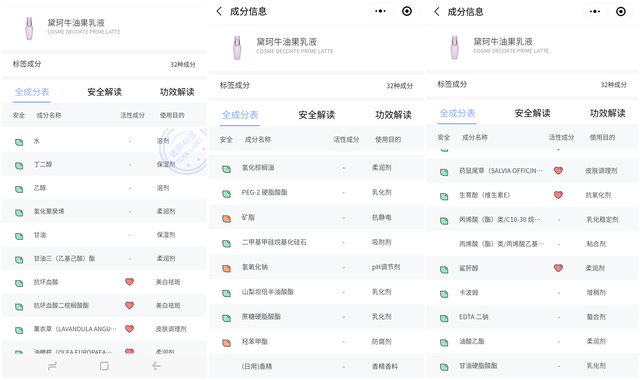Select 全成分表 tab in middle screen
Screen dimensions: 640x380
(240, 115)
